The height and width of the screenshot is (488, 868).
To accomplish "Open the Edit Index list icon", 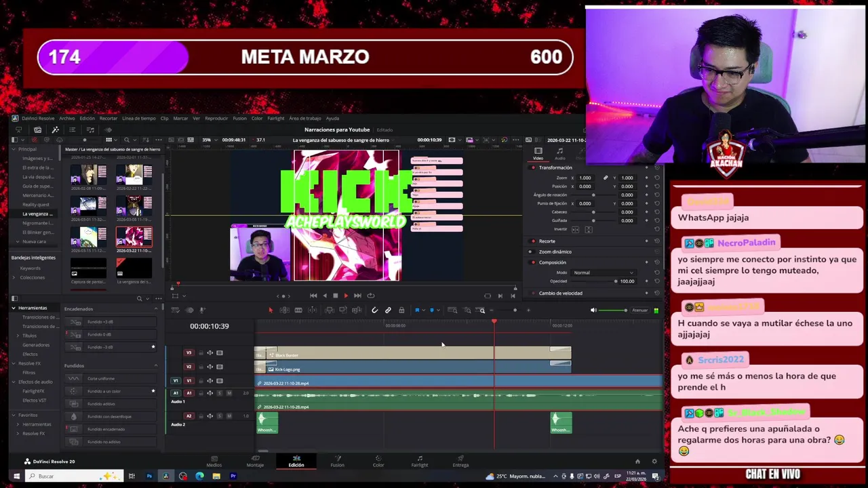I will [x=73, y=129].
